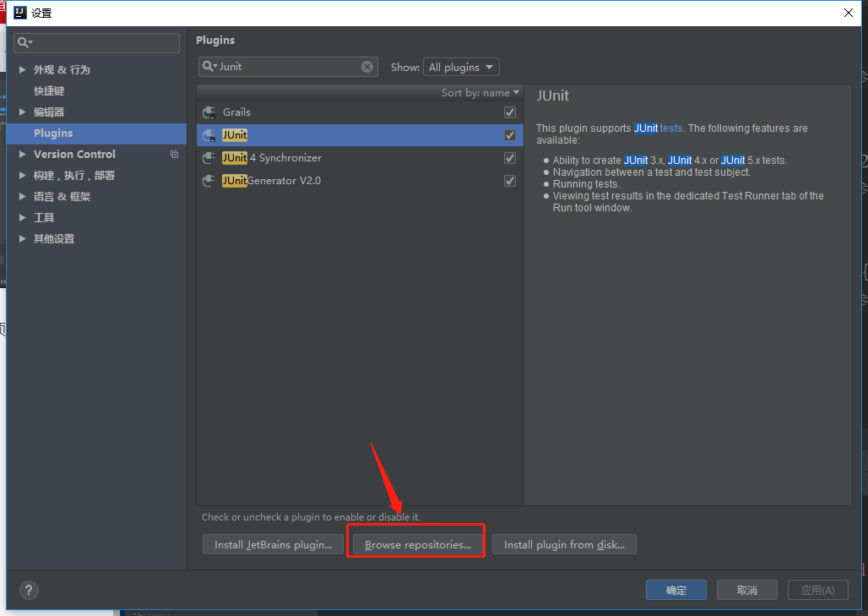Open the Version Control settings page
868x616 pixels.
74,154
